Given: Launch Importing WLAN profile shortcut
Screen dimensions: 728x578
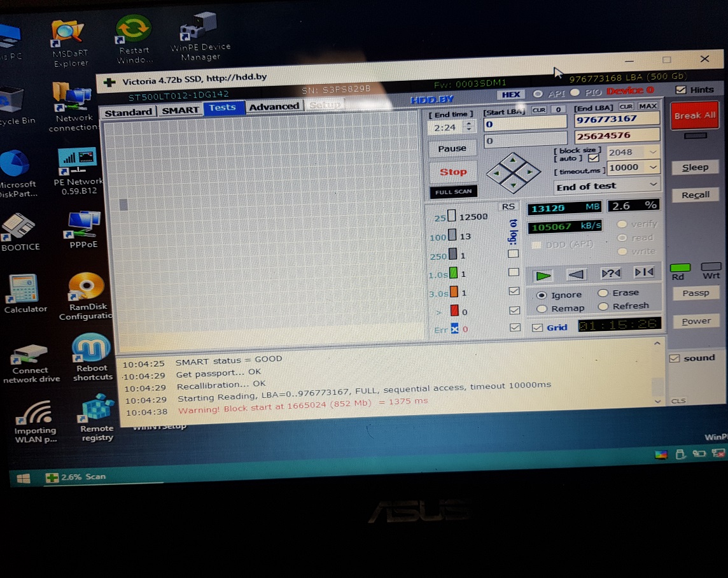Looking at the screenshot, I should (35, 421).
